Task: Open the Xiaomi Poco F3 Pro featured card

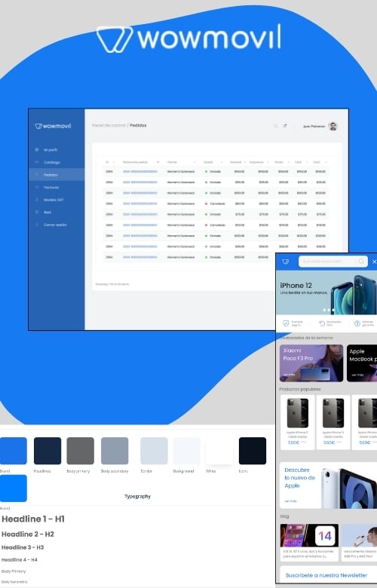Action: [x=311, y=363]
